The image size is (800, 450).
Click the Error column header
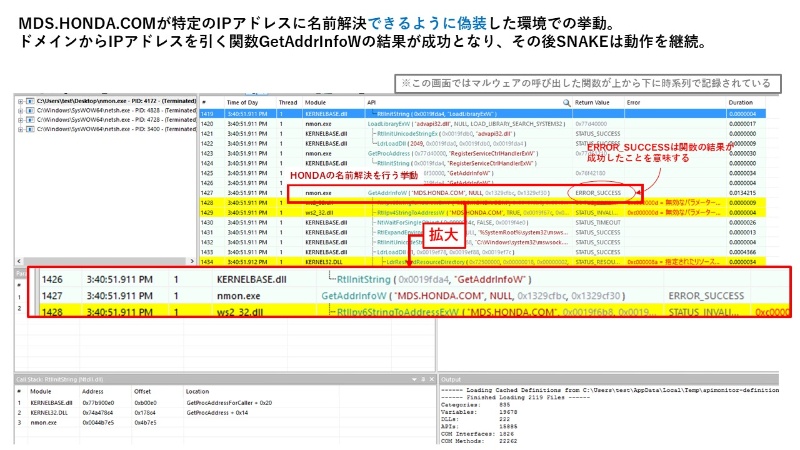634,103
